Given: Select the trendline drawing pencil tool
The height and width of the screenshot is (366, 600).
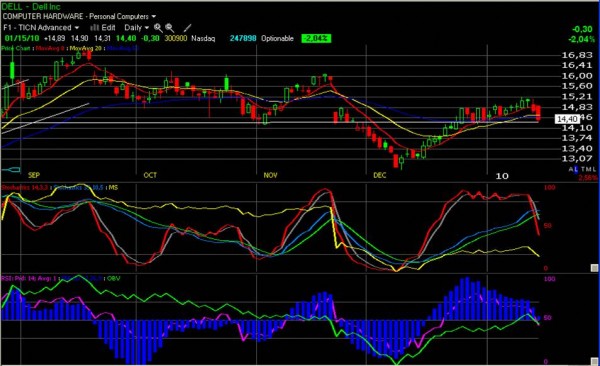Looking at the screenshot, I should click(187, 28).
